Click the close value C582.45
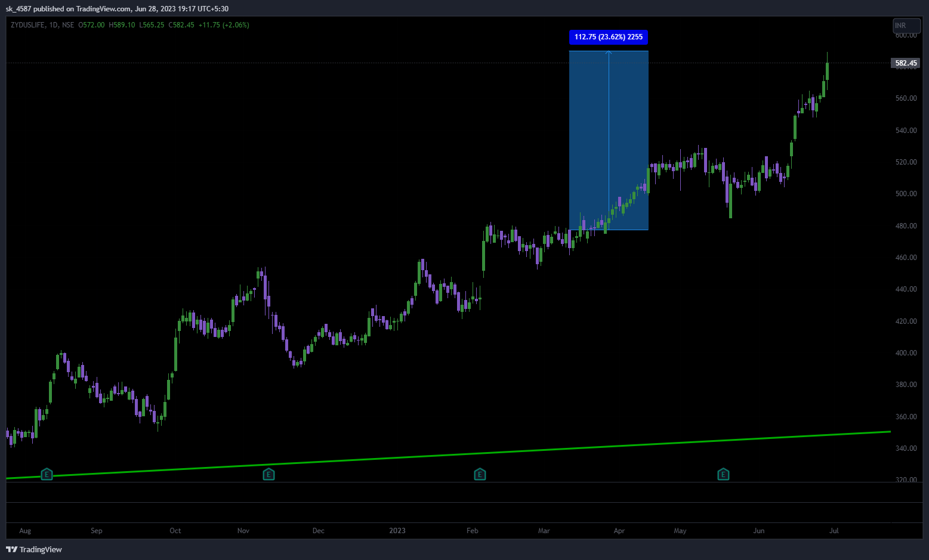 coord(181,25)
